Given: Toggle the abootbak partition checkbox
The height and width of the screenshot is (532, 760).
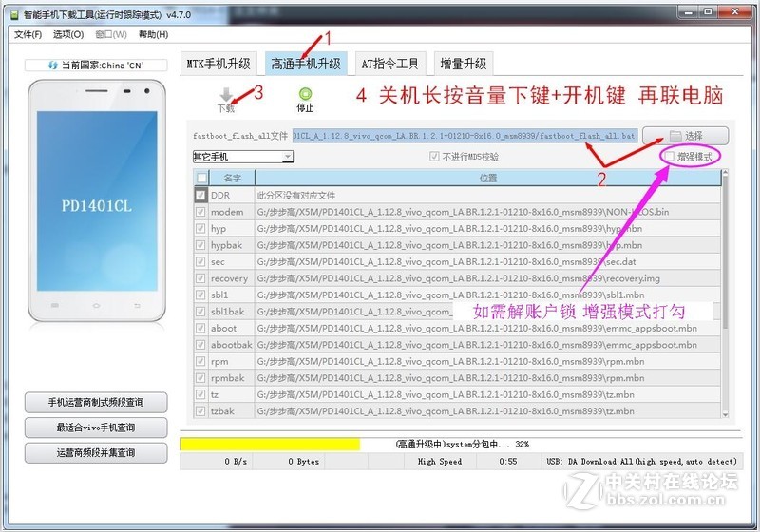Looking at the screenshot, I should click(200, 345).
